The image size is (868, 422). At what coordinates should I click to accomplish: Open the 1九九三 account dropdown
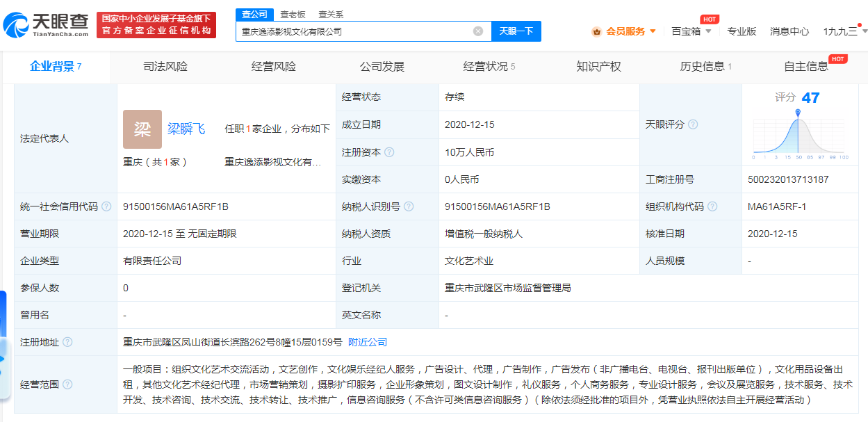pyautogui.click(x=844, y=31)
